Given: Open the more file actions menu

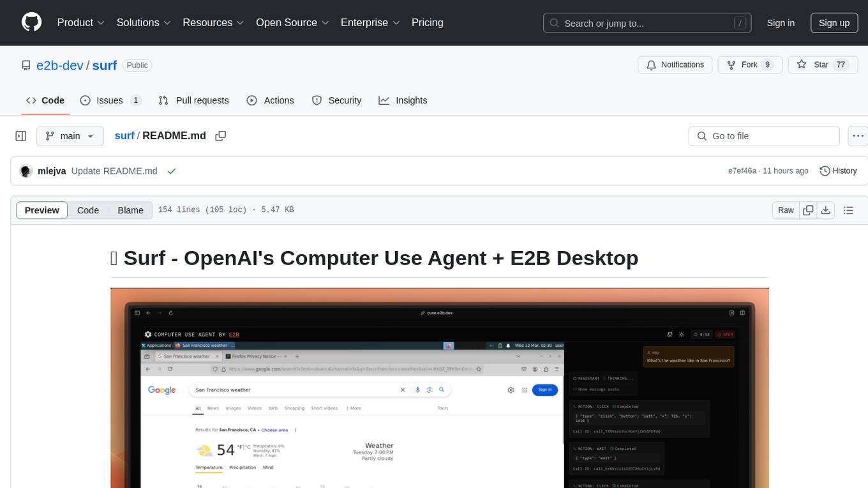Looking at the screenshot, I should click(x=858, y=136).
